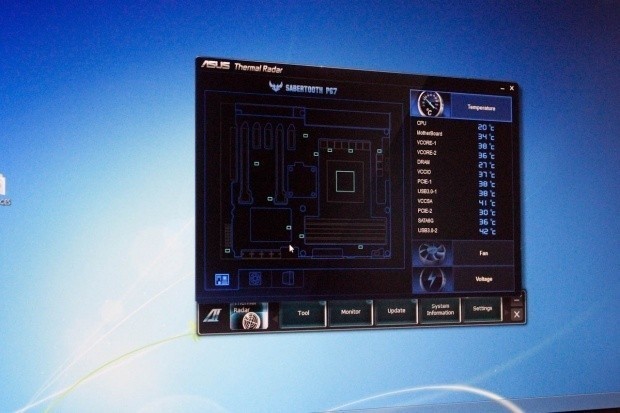Select the VCCIO sensor label

pyautogui.click(x=424, y=172)
